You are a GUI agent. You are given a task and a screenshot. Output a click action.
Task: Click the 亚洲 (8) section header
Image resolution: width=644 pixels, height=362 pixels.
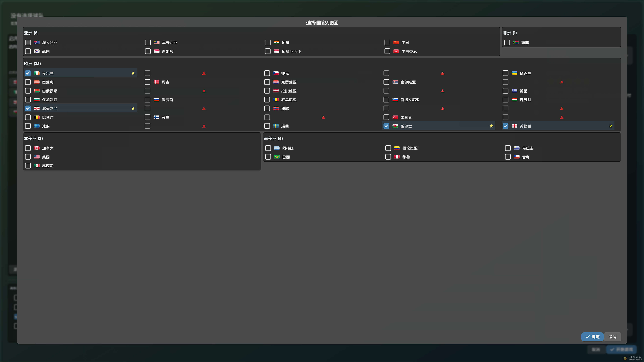(31, 33)
